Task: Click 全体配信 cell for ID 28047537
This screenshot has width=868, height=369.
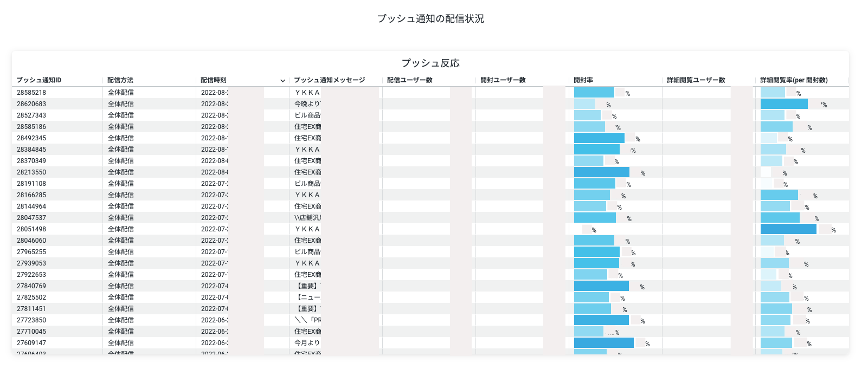Action: click(121, 218)
